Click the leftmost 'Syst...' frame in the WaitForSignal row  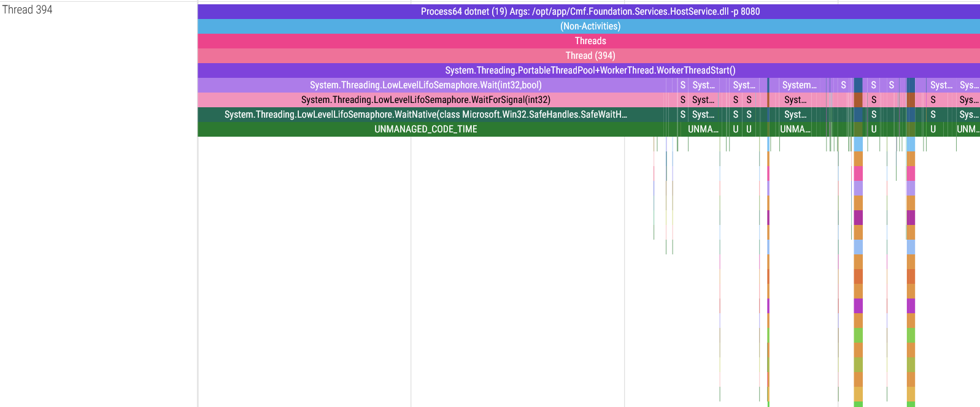[703, 100]
